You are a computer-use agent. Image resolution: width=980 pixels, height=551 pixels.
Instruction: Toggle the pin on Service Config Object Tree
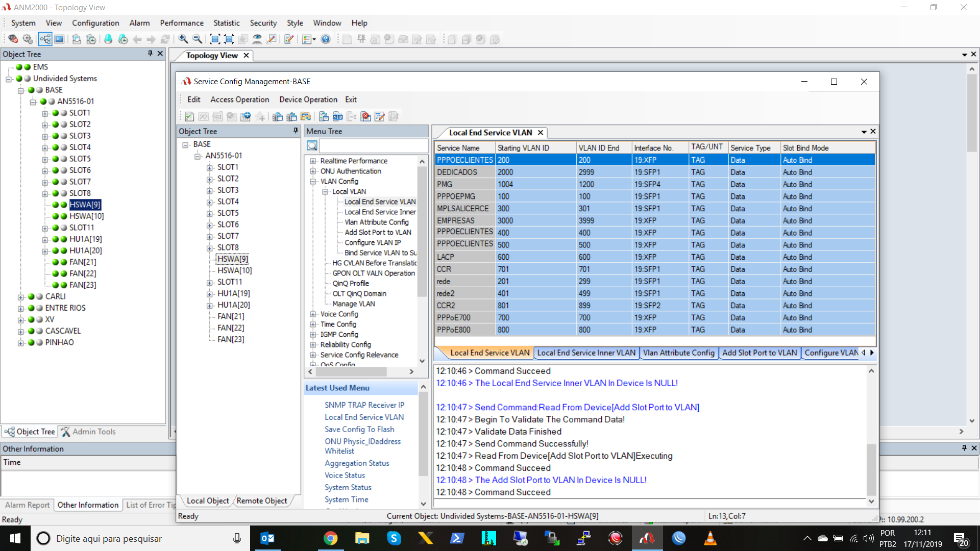point(295,131)
